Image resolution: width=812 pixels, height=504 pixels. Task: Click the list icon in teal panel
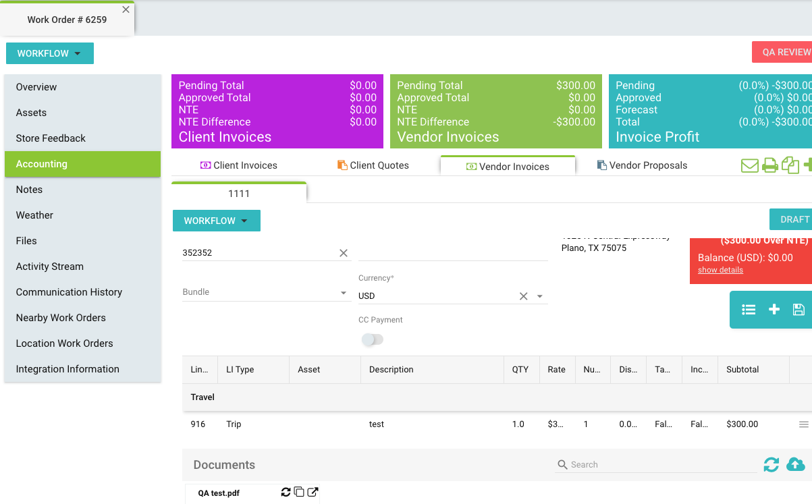(x=749, y=310)
